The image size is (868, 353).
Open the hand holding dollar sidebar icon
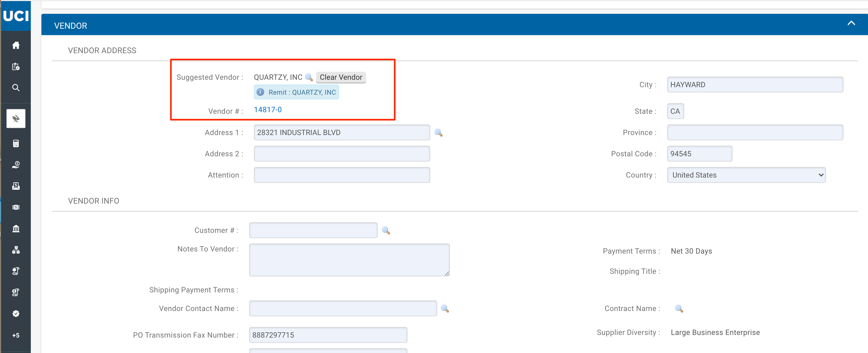(16, 165)
